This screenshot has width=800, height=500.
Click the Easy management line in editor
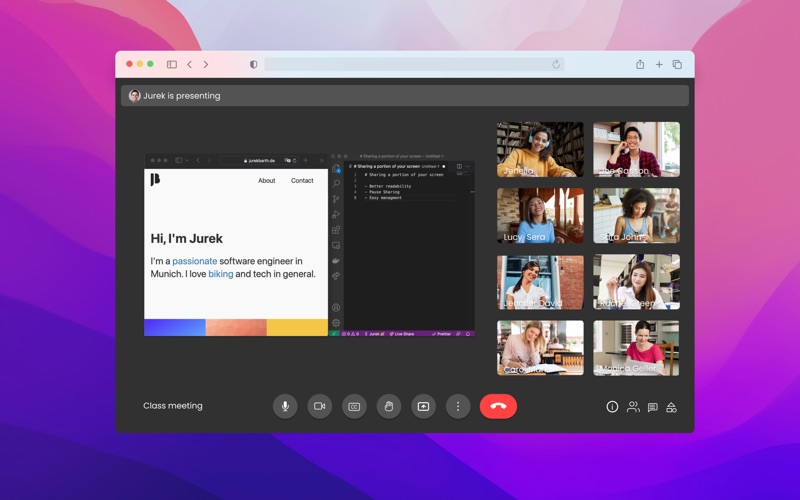383,197
